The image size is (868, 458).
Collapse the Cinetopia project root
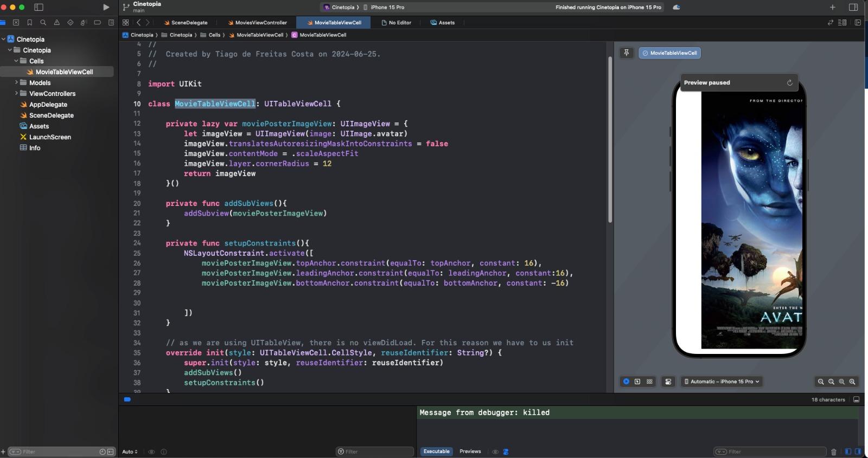click(3, 39)
